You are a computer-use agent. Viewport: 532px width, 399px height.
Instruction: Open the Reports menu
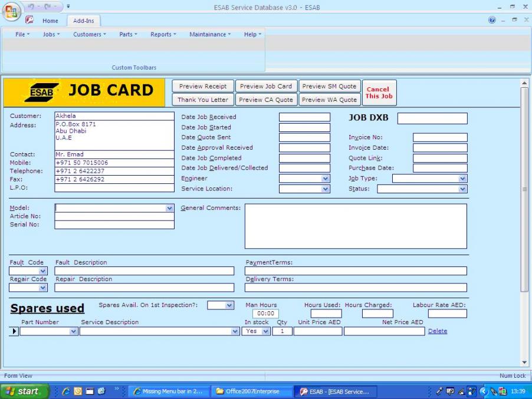pos(163,34)
